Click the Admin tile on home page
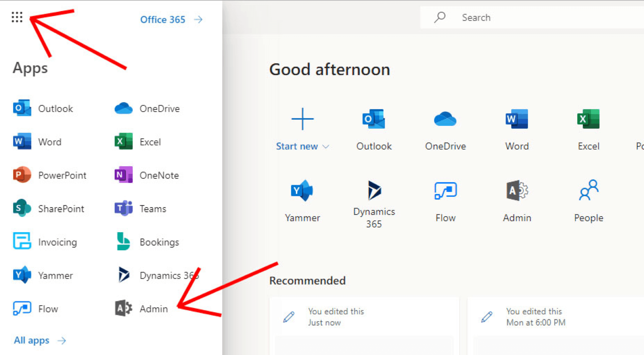 coord(517,201)
